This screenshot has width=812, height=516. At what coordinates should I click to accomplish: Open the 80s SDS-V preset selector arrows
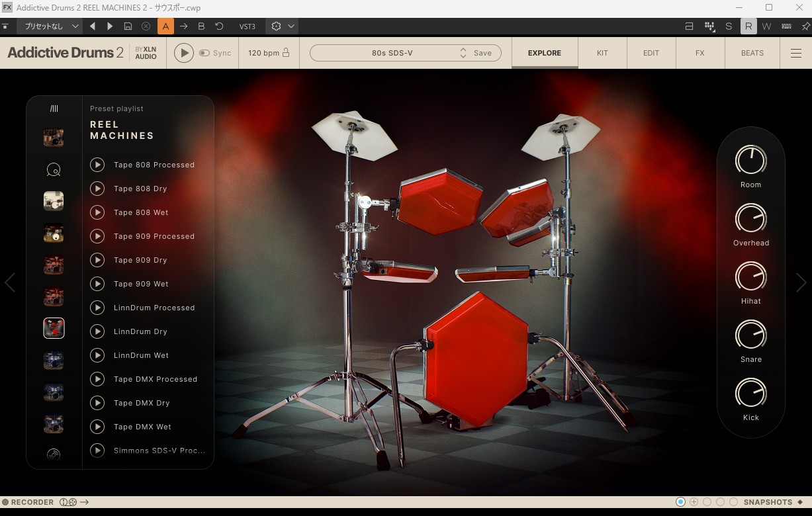(x=463, y=53)
